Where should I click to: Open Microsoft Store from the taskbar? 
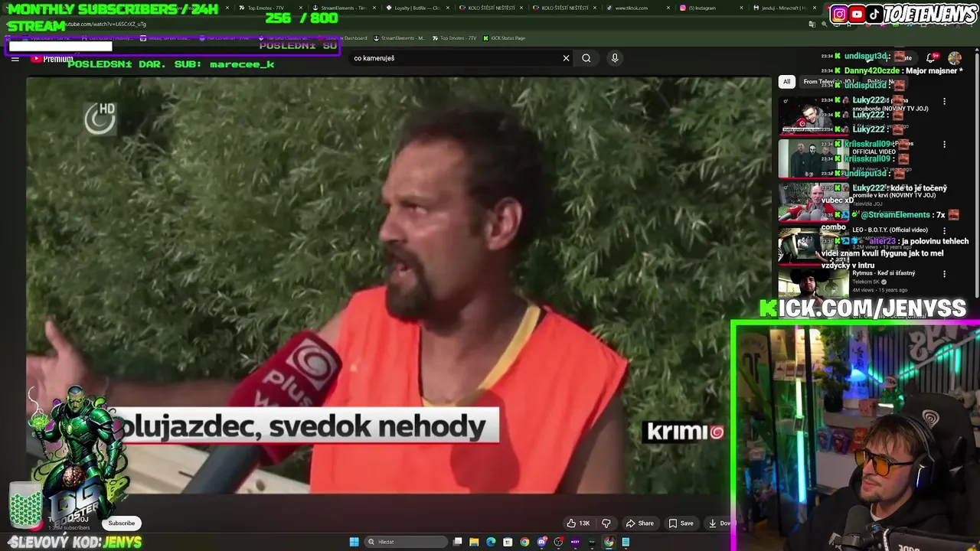click(508, 542)
